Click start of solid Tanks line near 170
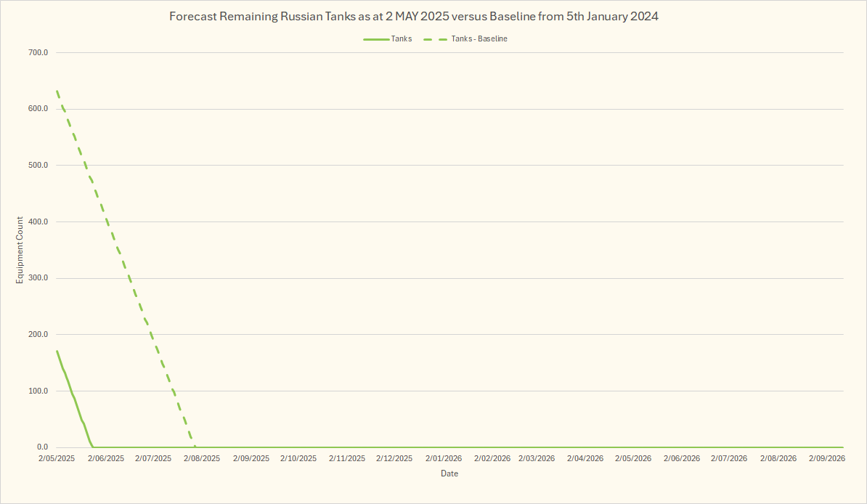Viewport: 867px width, 504px height. pyautogui.click(x=57, y=351)
